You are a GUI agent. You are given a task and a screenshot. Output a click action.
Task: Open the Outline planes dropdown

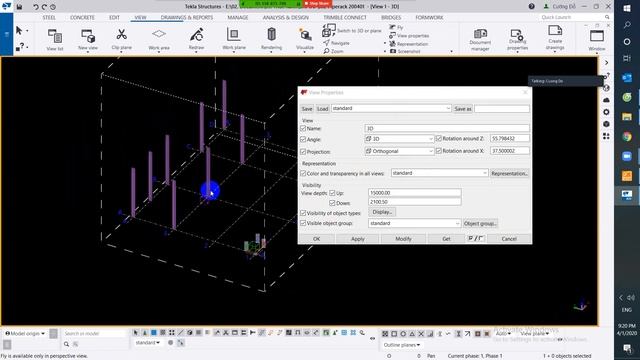[402, 345]
